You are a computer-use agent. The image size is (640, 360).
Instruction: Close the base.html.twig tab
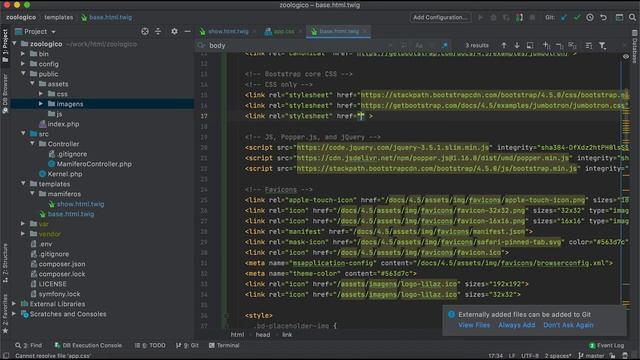point(365,31)
